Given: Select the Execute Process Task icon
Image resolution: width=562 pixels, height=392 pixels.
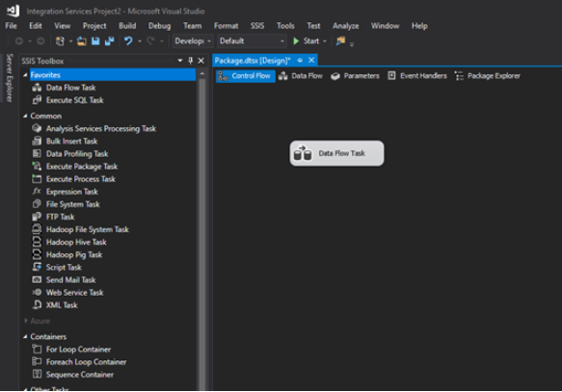Looking at the screenshot, I should tap(37, 178).
